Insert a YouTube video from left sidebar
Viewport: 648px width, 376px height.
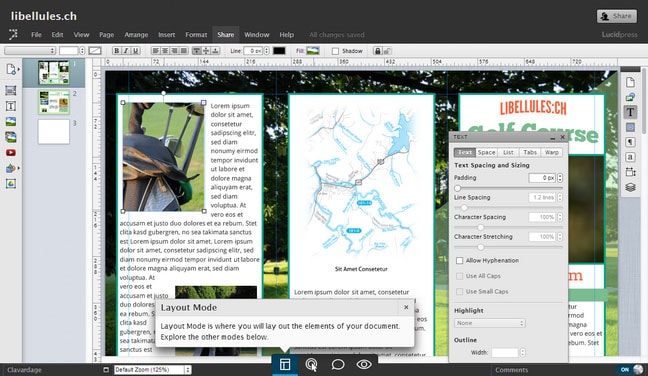tap(11, 153)
